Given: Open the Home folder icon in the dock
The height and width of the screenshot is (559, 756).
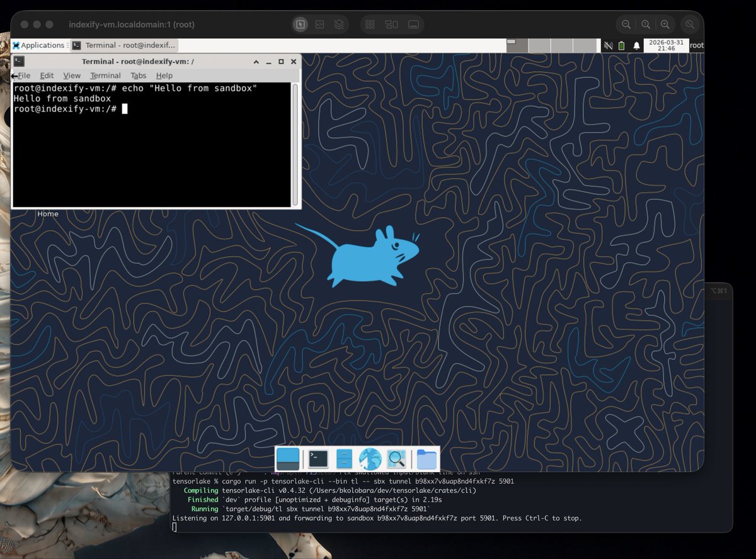Looking at the screenshot, I should coord(427,460).
